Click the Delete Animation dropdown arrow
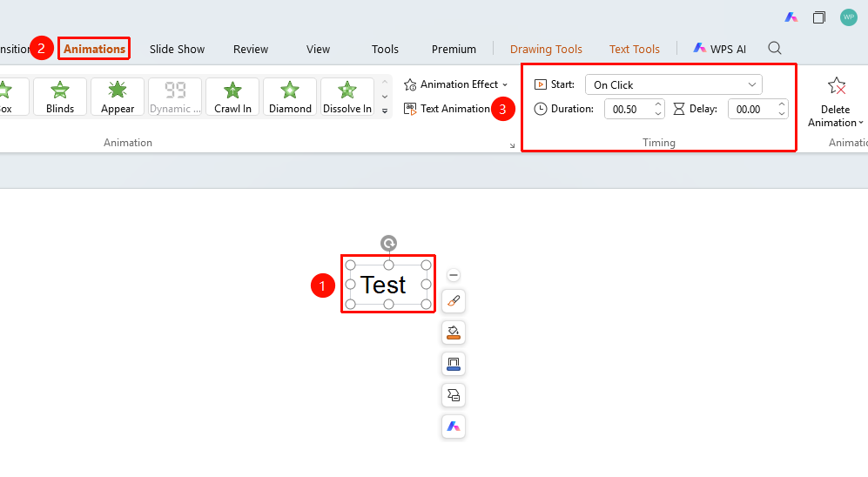 861,123
